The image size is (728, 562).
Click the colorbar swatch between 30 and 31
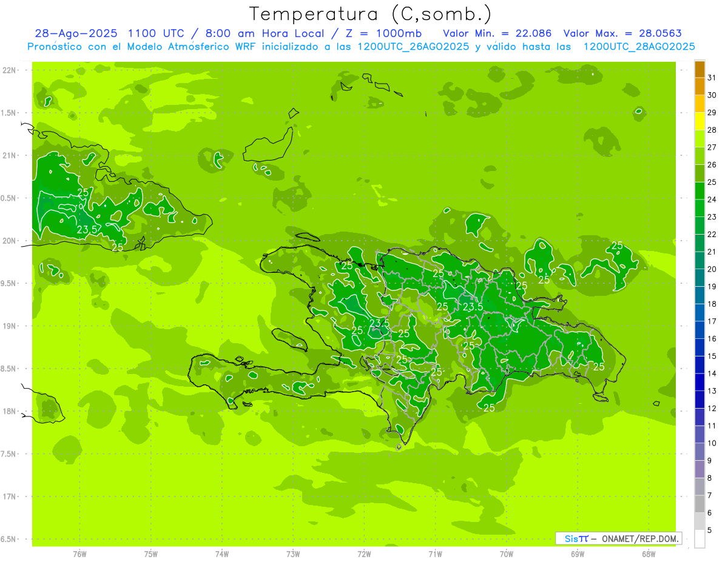(x=700, y=87)
